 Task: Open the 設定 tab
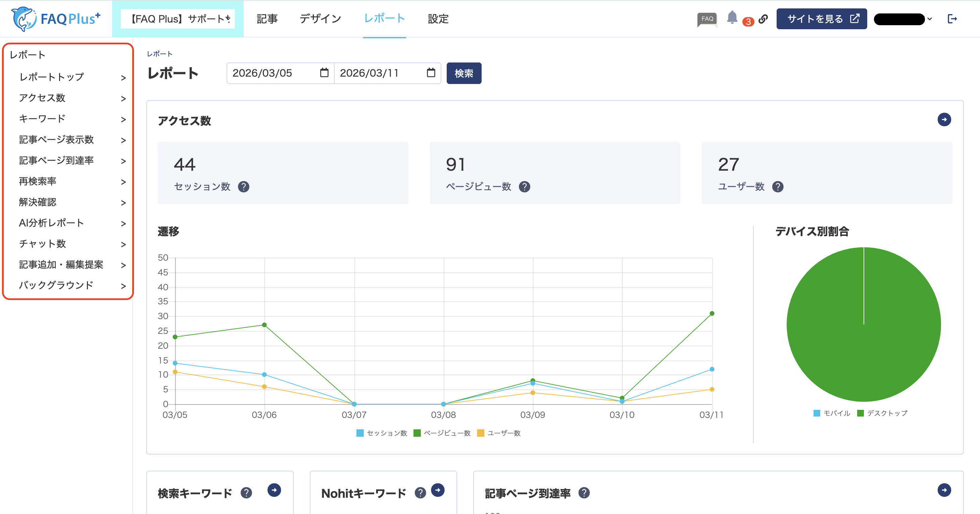click(x=438, y=19)
